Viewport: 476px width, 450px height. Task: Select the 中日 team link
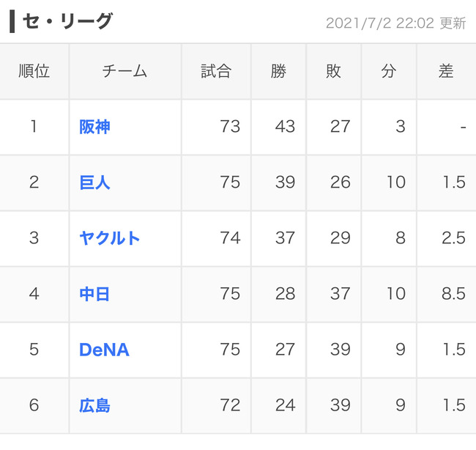(x=94, y=294)
